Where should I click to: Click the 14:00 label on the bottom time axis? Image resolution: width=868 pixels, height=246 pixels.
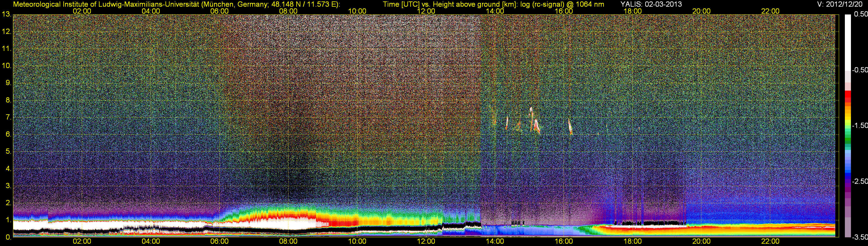click(x=495, y=241)
